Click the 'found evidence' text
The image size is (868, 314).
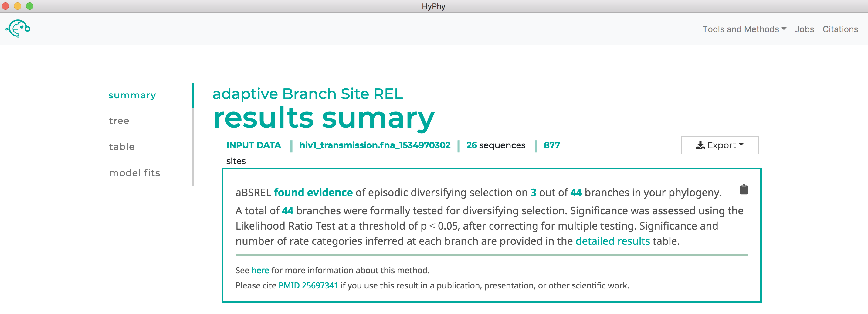click(x=313, y=193)
